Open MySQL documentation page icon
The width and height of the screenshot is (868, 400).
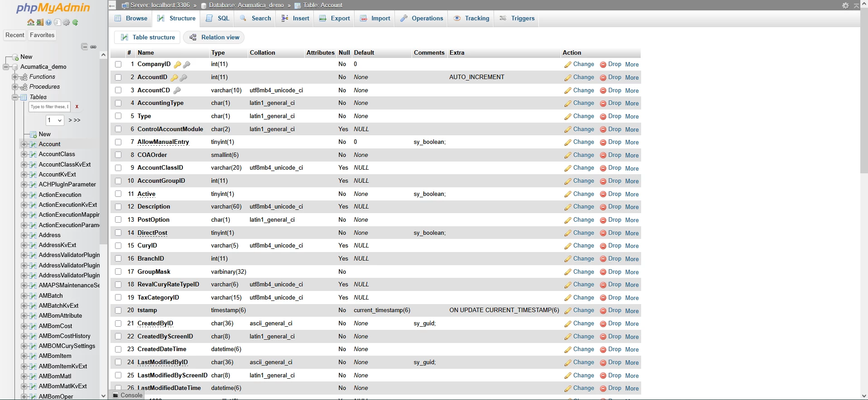tap(58, 22)
